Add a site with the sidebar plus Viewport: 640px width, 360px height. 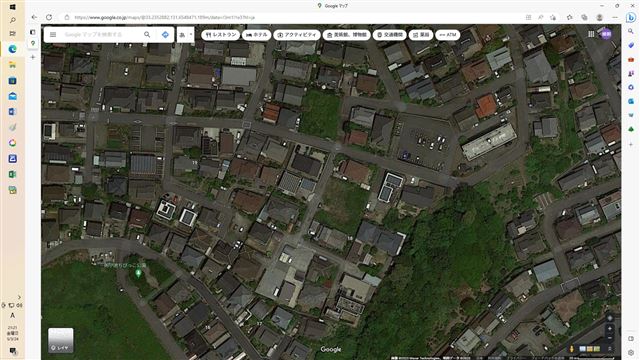pyautogui.click(x=631, y=144)
